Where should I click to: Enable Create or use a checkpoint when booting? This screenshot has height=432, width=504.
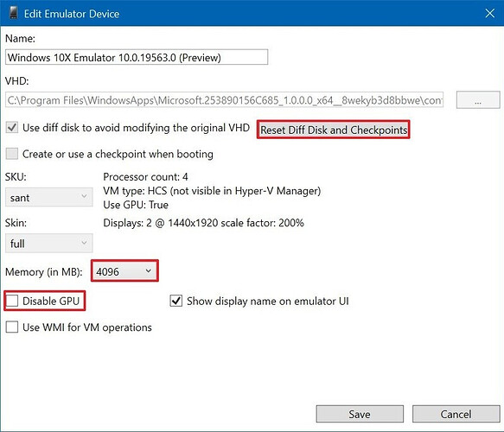12,154
